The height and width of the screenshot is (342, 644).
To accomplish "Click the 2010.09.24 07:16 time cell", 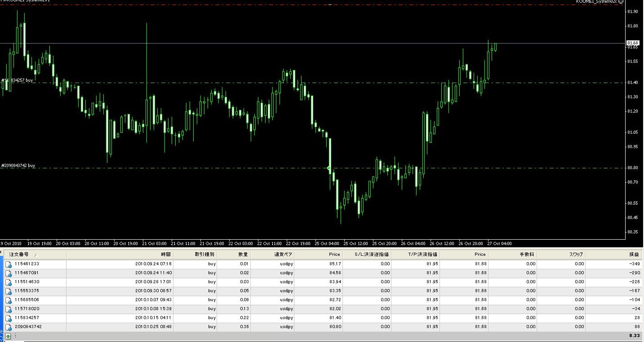I will [153, 264].
